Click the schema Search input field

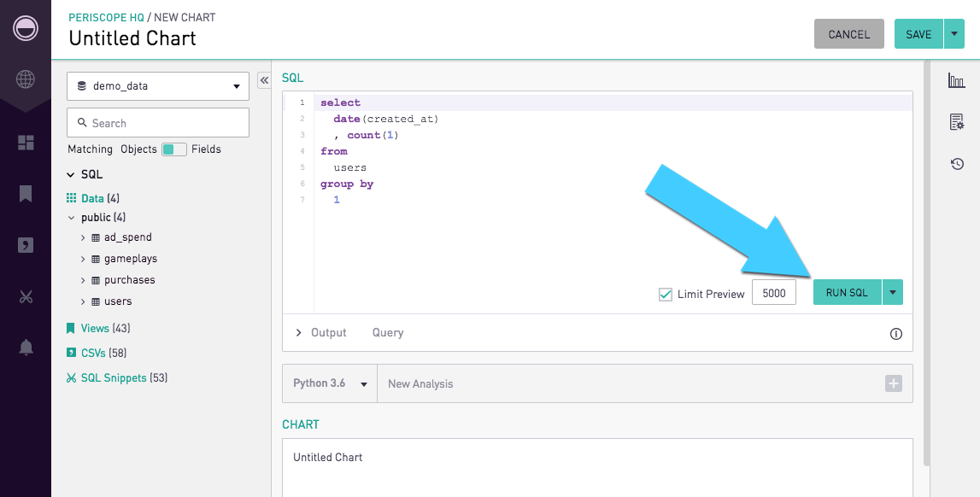pos(158,123)
